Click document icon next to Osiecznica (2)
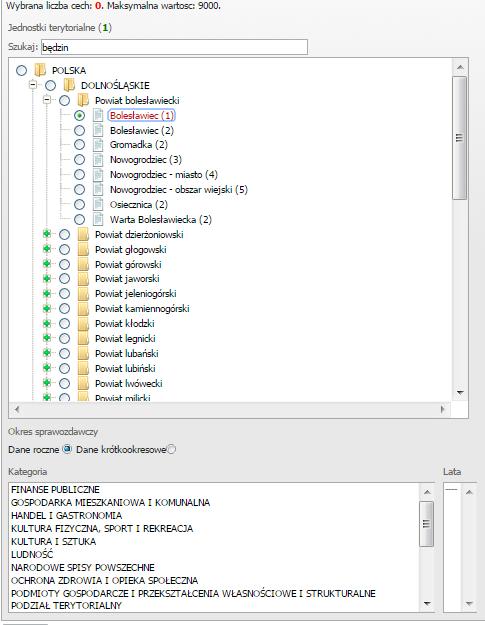 coord(98,204)
